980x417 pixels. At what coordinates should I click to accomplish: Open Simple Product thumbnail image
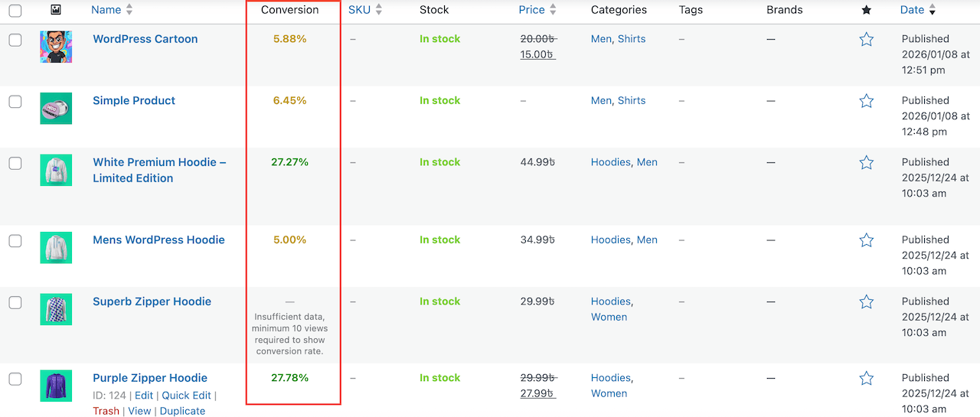[x=56, y=109]
